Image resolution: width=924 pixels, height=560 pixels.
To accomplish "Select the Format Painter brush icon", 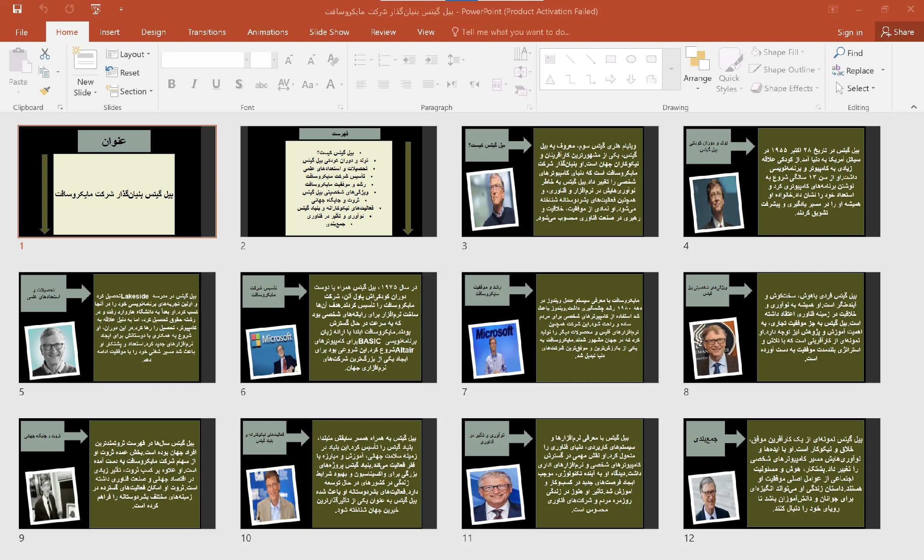I will tap(45, 91).
